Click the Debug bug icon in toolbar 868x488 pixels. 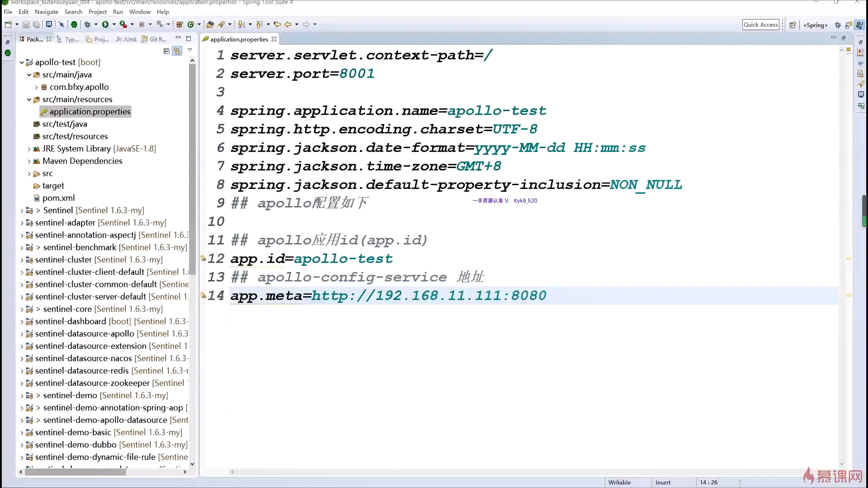(88, 24)
